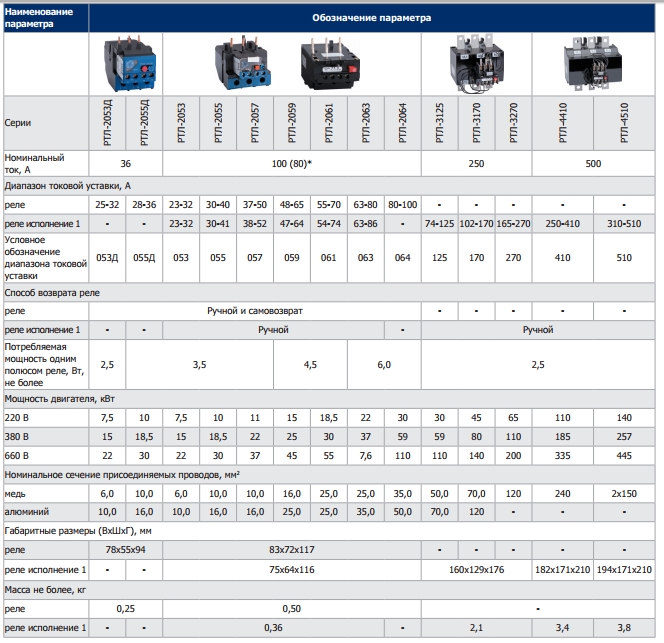Click series label РТЛ-2055Д
The image size is (664, 643).
click(144, 123)
